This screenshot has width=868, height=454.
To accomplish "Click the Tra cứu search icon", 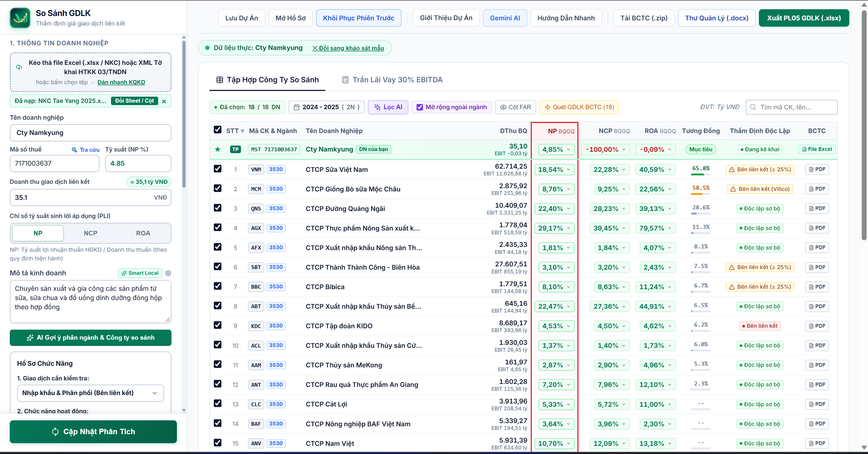I will click(74, 150).
